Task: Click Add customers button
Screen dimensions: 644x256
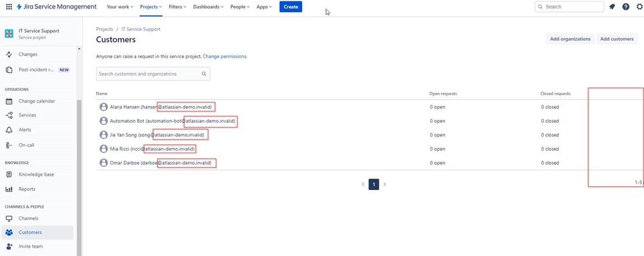Action: point(617,39)
